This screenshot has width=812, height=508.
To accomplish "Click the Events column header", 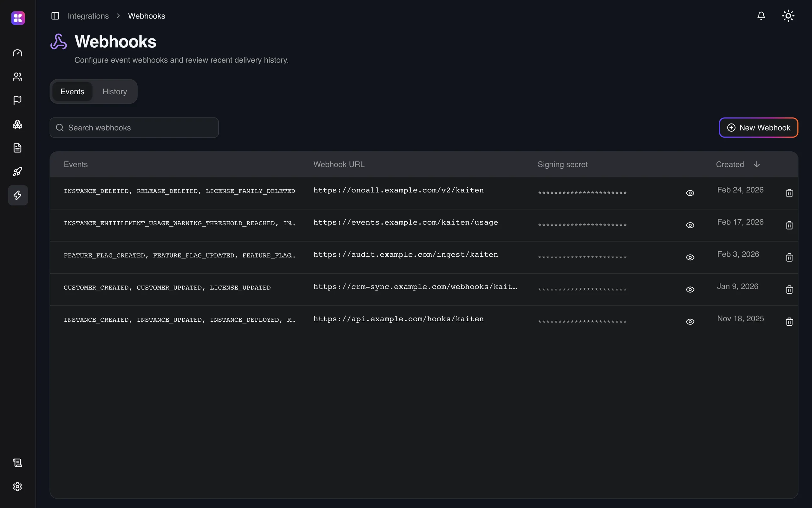I will [x=76, y=164].
